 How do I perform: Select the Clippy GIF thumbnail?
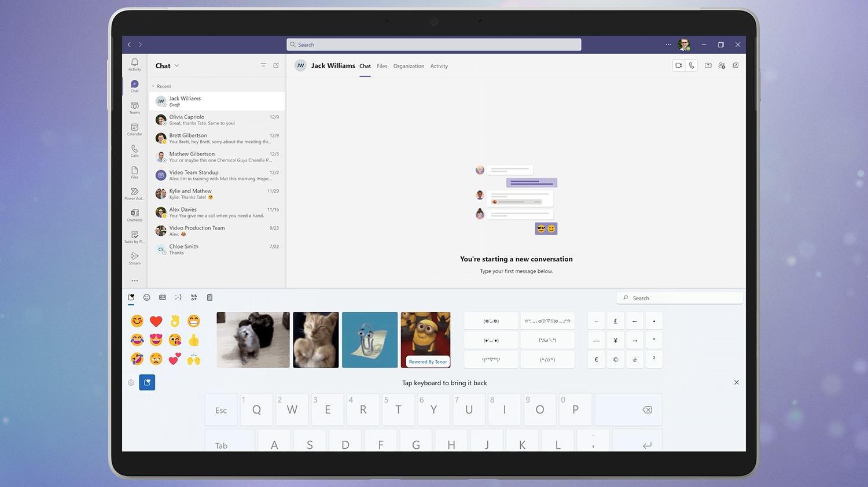pos(370,340)
